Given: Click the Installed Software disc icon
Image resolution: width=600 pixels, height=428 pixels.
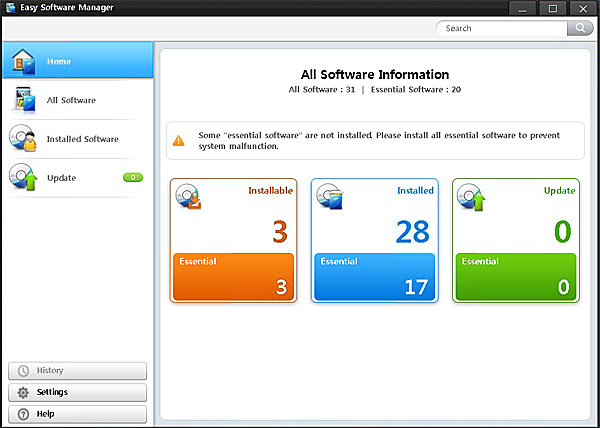Looking at the screenshot, I should tap(23, 139).
